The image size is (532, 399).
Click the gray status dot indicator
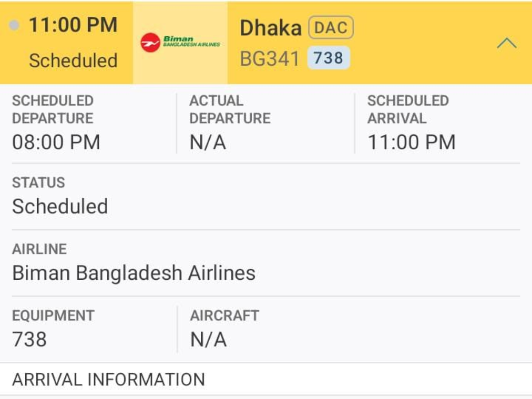(x=15, y=25)
